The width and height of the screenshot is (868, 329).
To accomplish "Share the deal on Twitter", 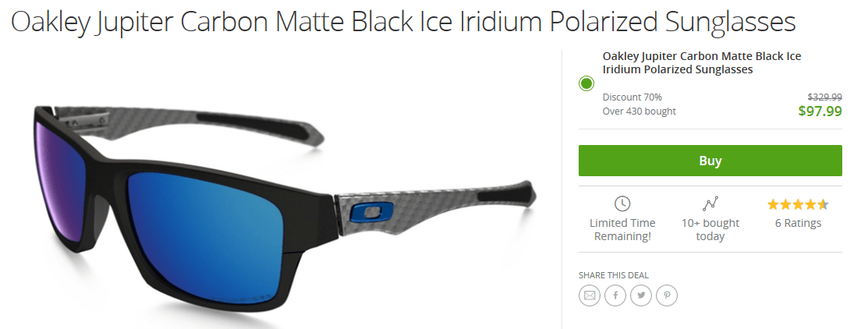I will click(641, 295).
